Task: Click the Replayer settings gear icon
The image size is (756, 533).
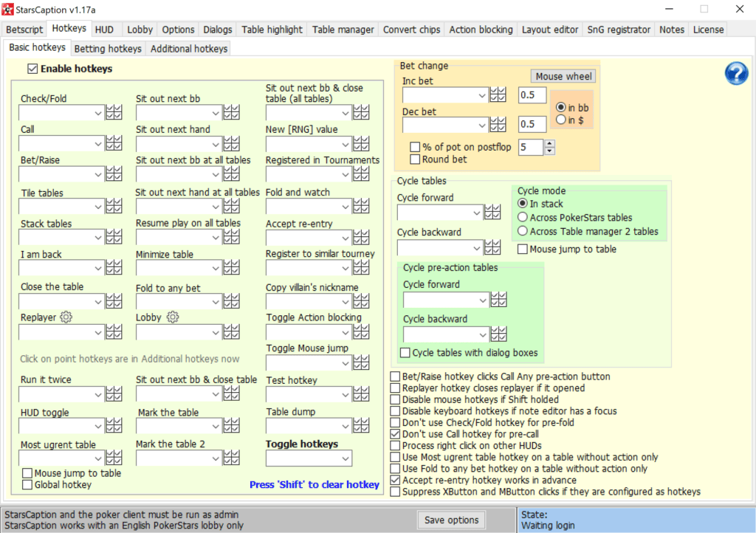Action: tap(66, 317)
